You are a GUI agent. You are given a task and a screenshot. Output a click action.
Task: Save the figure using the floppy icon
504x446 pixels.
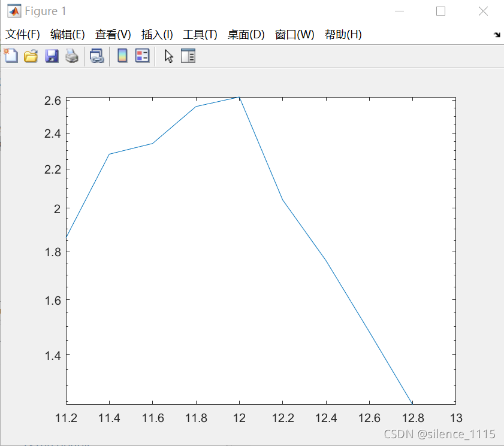52,56
